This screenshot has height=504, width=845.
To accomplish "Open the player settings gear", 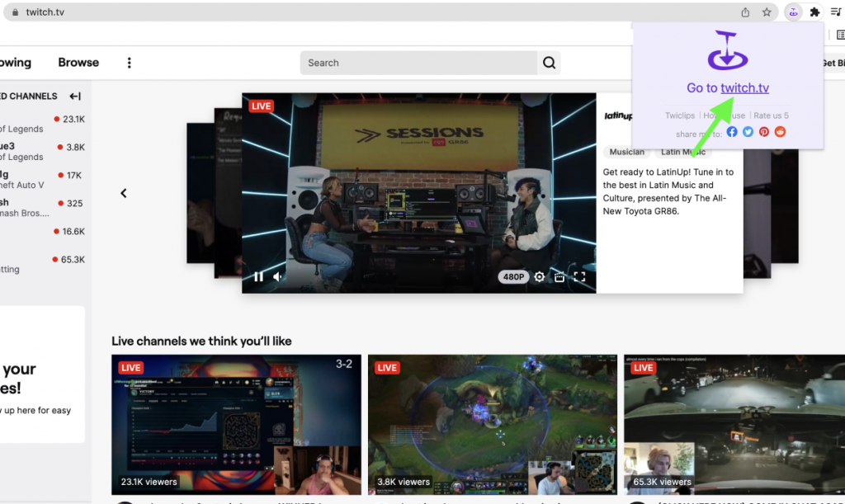I will tap(540, 277).
